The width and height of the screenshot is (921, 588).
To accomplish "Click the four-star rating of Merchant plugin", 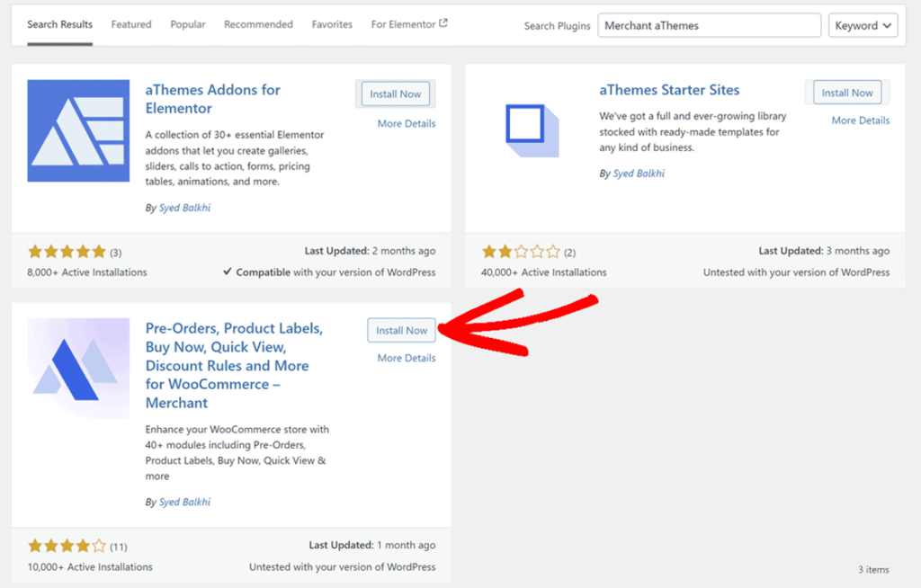I will coord(67,546).
